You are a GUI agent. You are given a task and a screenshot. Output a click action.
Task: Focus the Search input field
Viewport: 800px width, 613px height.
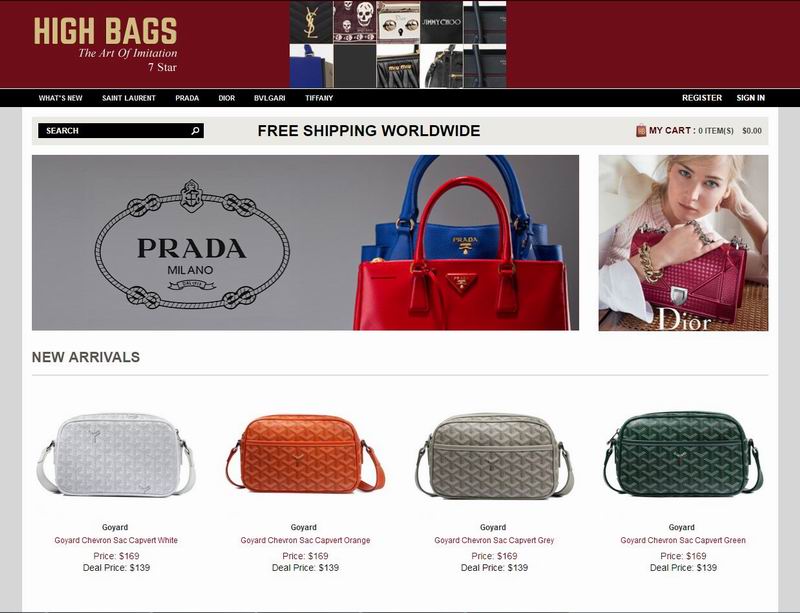pyautogui.click(x=121, y=131)
